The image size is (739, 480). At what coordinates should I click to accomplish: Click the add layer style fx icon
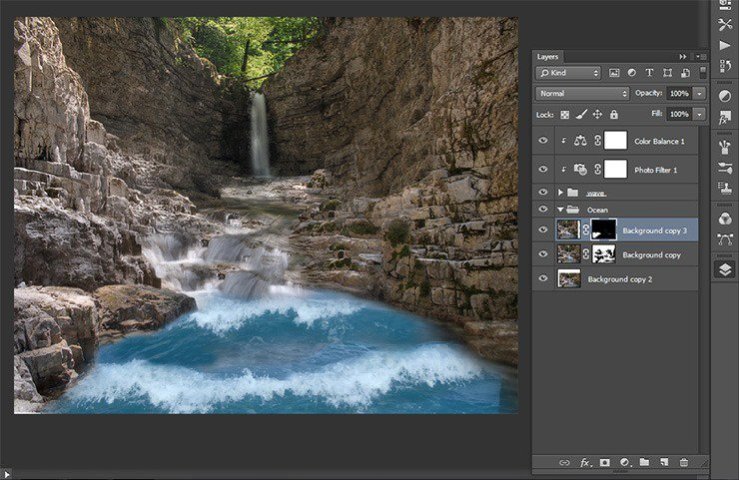[586, 462]
